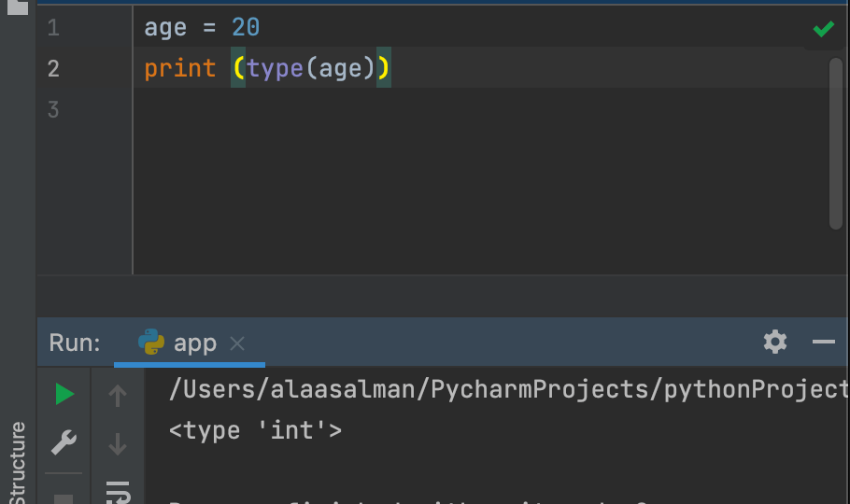The height and width of the screenshot is (504, 850).
Task: Click the Up stack trace arrow
Action: coord(118,397)
